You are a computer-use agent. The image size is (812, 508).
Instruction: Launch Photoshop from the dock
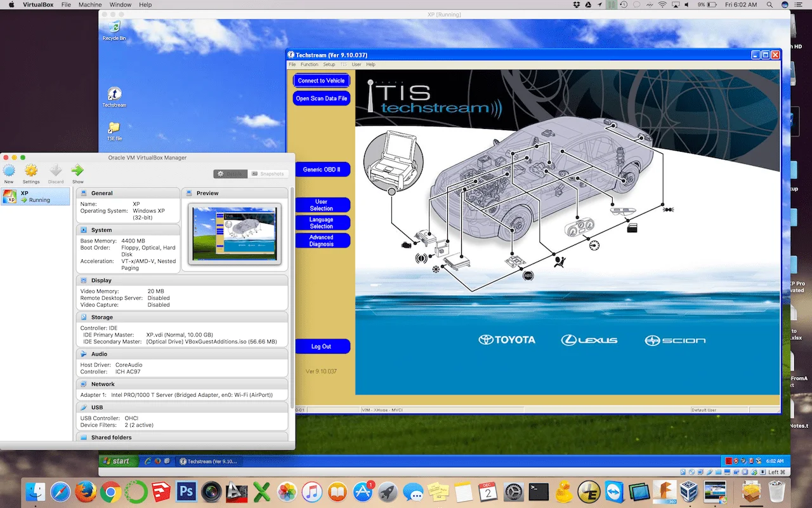pos(187,491)
